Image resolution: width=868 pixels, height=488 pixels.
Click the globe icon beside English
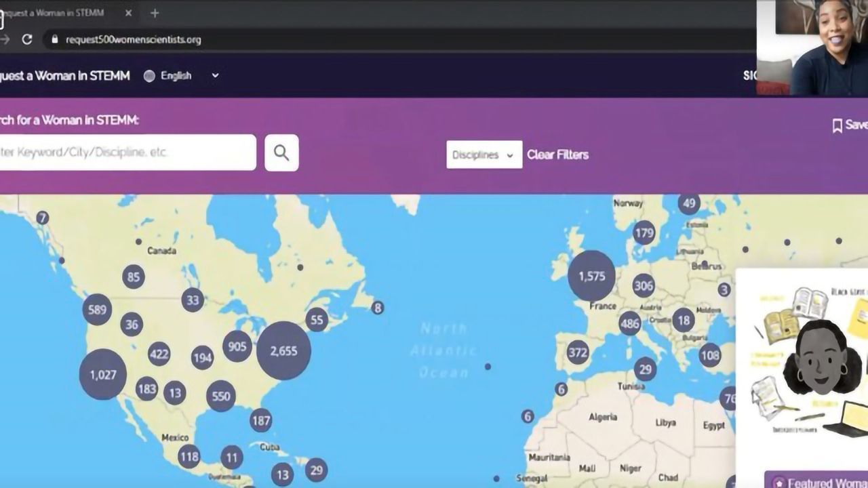click(149, 76)
